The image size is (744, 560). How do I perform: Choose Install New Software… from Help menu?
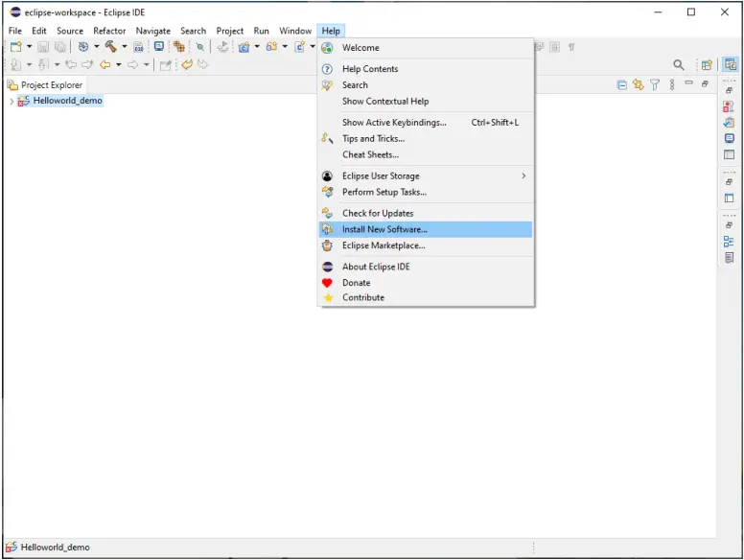point(426,229)
